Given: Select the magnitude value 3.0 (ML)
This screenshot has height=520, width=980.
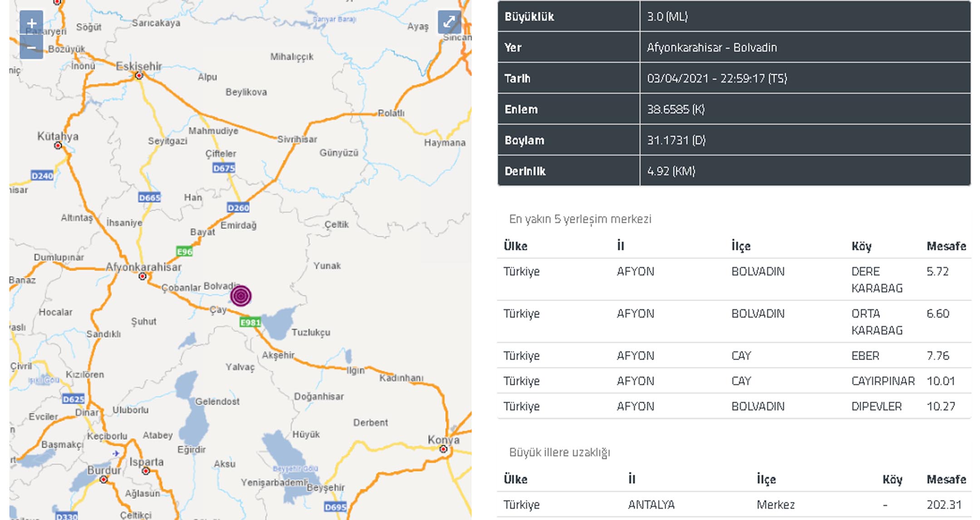Looking at the screenshot, I should 667,17.
